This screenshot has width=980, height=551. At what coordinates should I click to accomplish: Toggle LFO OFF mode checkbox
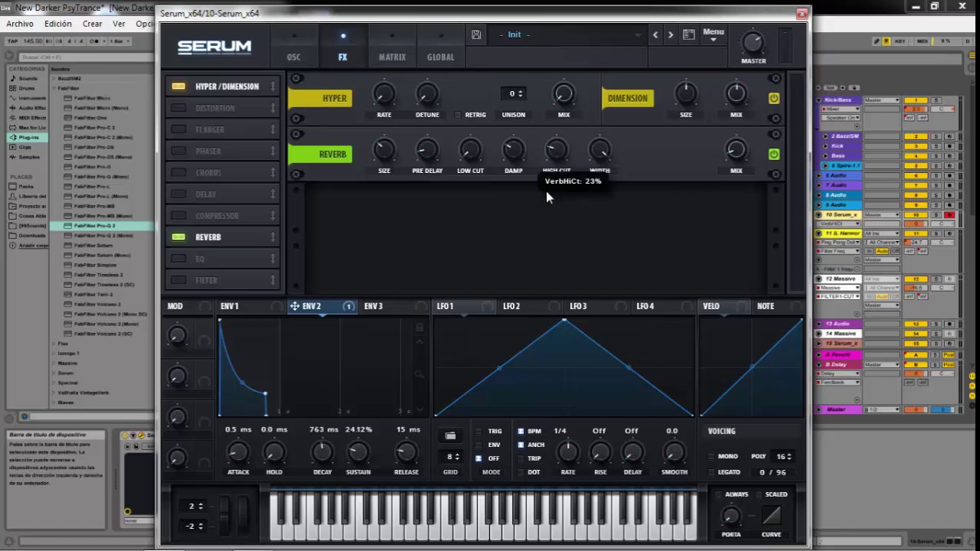(x=479, y=458)
